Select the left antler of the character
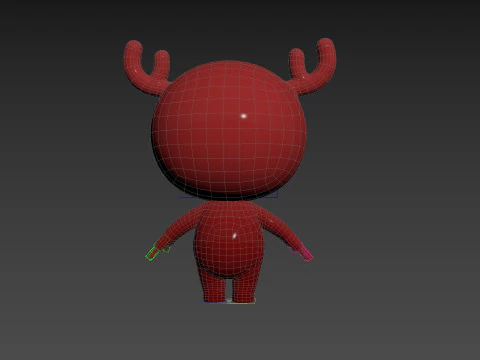 146,67
